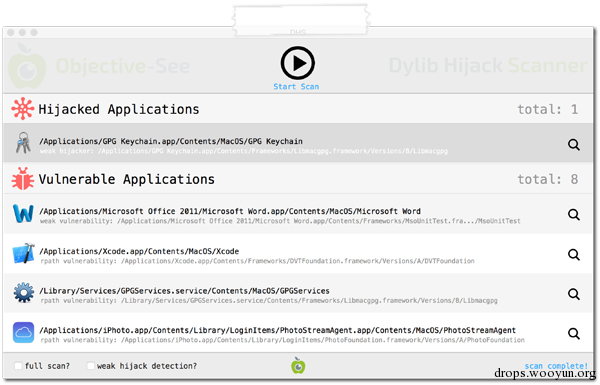The height and width of the screenshot is (385, 600).
Task: Select the GPG Keychain hijacked application row
Action: 298,143
